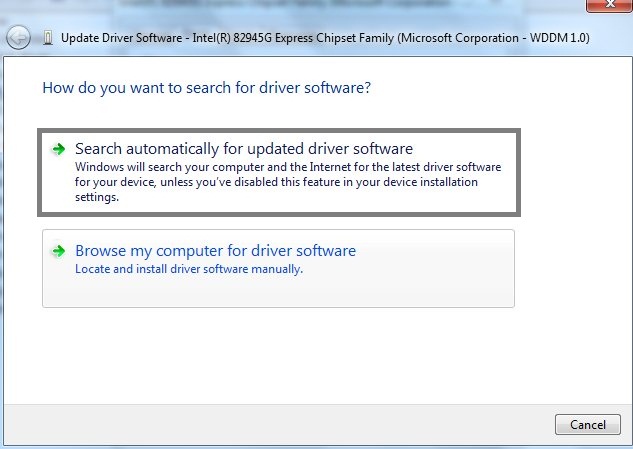This screenshot has height=449, width=633.
Task: Click green arrow beside Browse my computer option
Action: click(59, 251)
